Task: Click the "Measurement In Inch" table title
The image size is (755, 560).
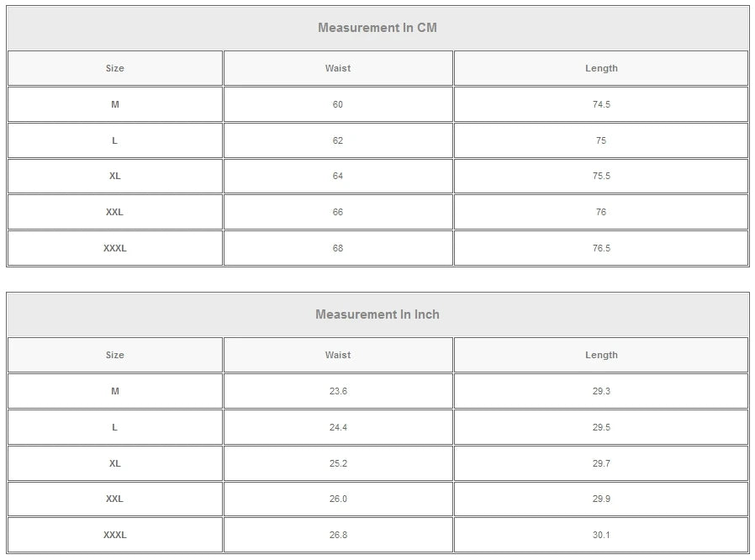Action: point(377,314)
